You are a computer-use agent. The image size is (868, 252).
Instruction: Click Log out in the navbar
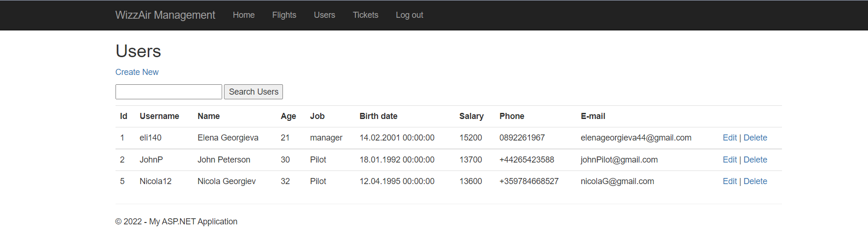tap(409, 15)
